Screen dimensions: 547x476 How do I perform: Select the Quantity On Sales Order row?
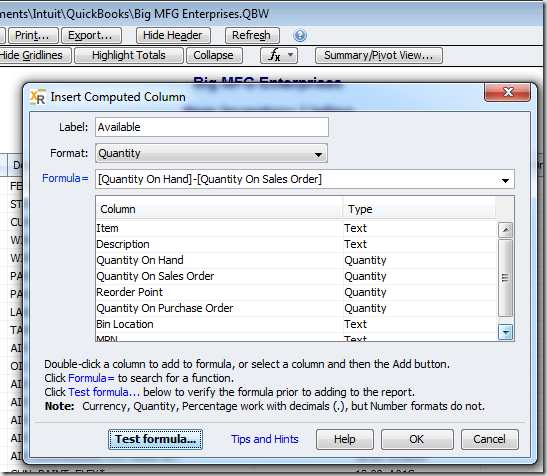(296, 276)
